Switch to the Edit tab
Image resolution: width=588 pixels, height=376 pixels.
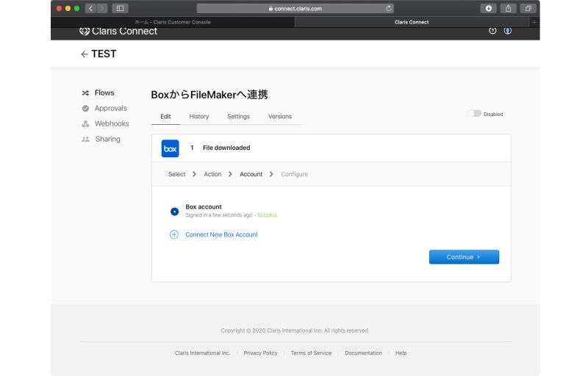tap(165, 117)
